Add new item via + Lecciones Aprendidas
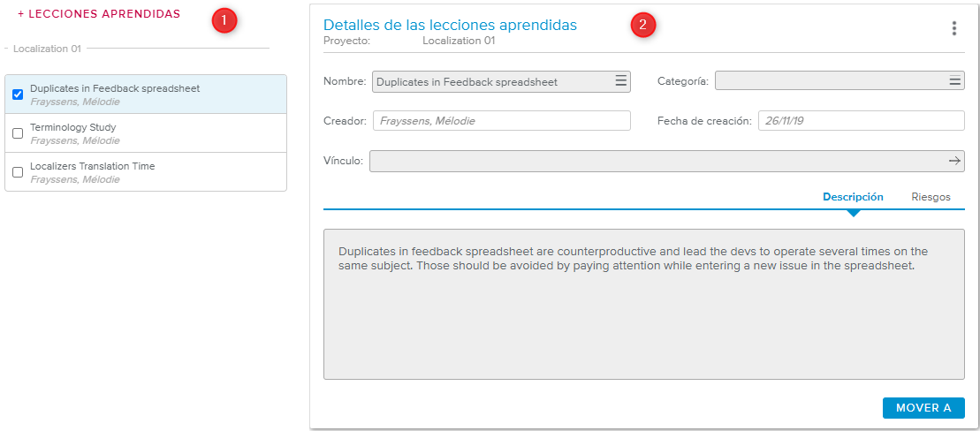The height and width of the screenshot is (431, 980). 99,14
